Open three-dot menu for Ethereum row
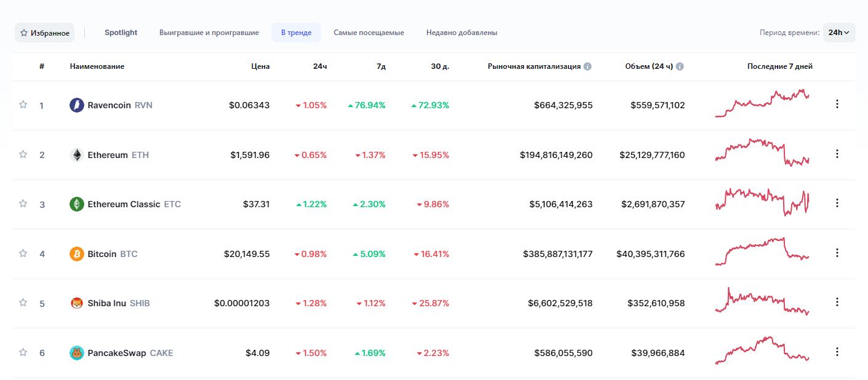This screenshot has height=380, width=868. (837, 154)
